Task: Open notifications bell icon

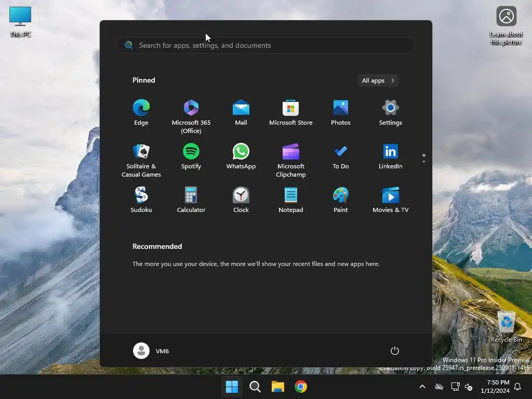Action: [x=518, y=387]
